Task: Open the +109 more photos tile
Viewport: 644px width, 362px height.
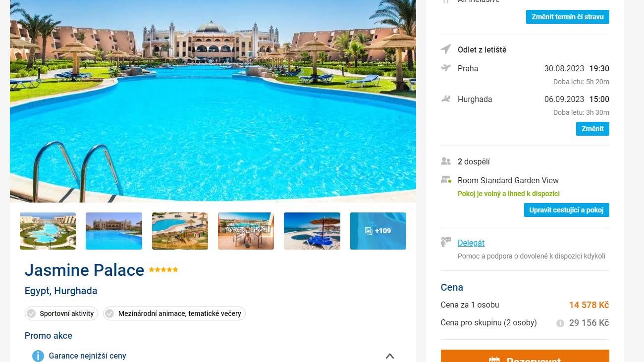Action: point(378,231)
